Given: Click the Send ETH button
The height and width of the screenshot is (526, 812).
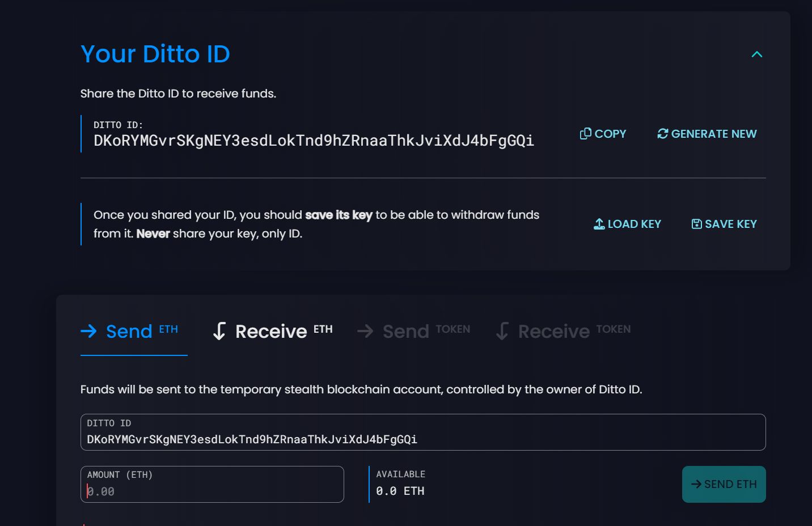Looking at the screenshot, I should pyautogui.click(x=724, y=484).
